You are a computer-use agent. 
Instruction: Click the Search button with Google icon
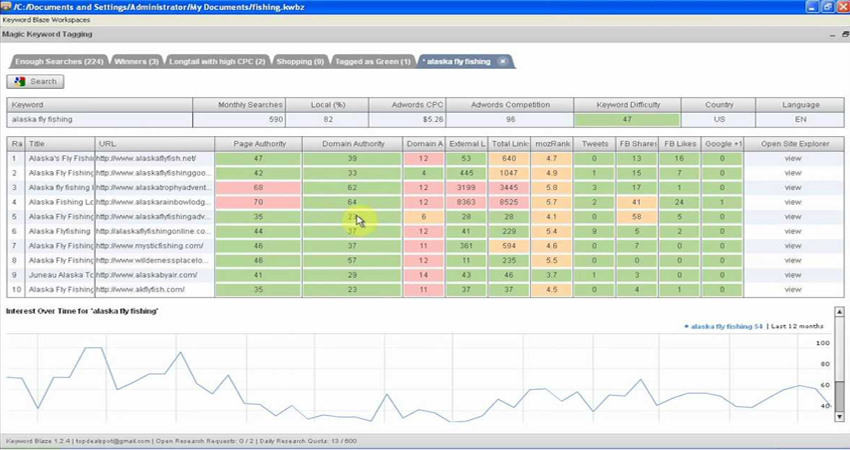coord(35,81)
